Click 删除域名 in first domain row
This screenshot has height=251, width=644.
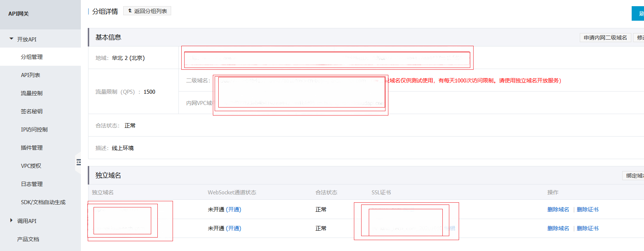pos(558,210)
